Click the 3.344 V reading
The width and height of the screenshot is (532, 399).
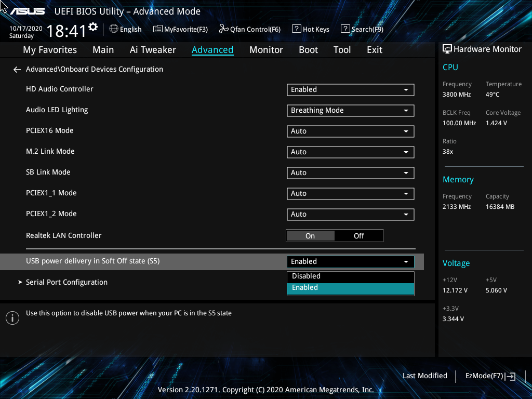click(453, 319)
